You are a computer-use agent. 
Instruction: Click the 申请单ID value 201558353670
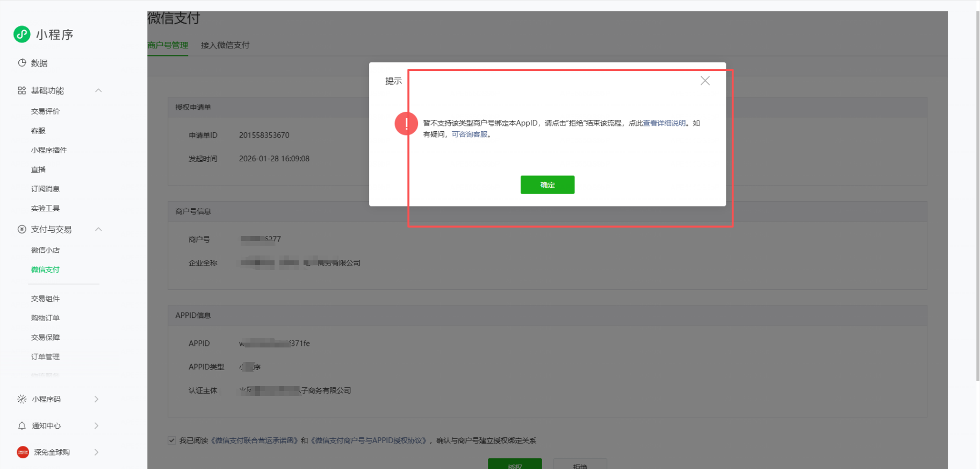point(264,135)
